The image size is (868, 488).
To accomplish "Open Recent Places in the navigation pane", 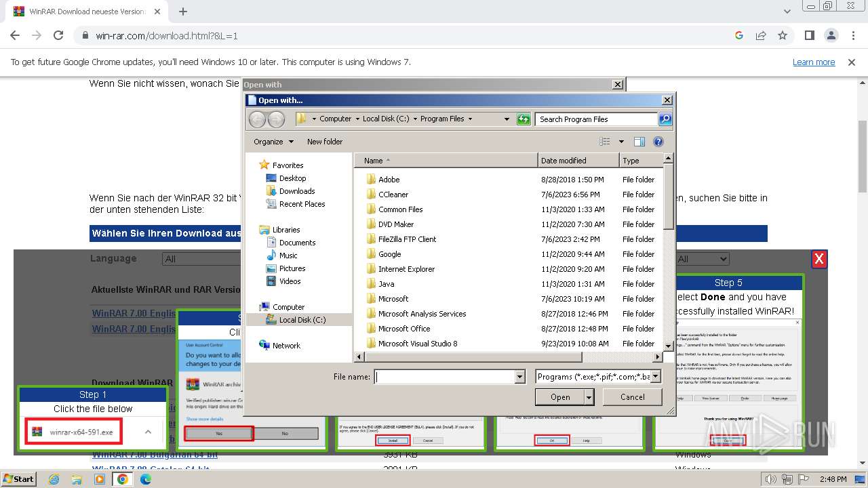I will tap(302, 204).
